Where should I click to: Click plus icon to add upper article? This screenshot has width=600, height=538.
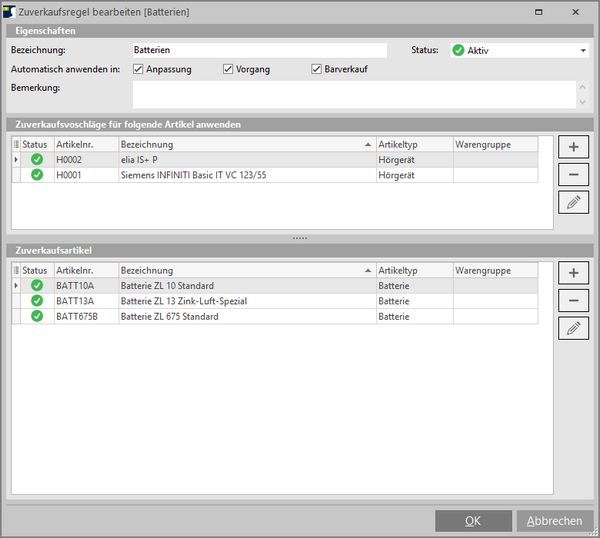pos(573,147)
